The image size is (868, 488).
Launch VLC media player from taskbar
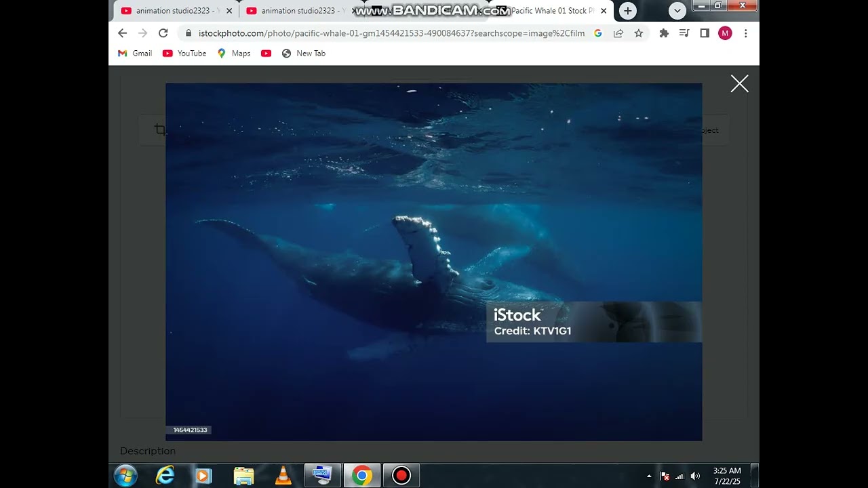pos(283,475)
